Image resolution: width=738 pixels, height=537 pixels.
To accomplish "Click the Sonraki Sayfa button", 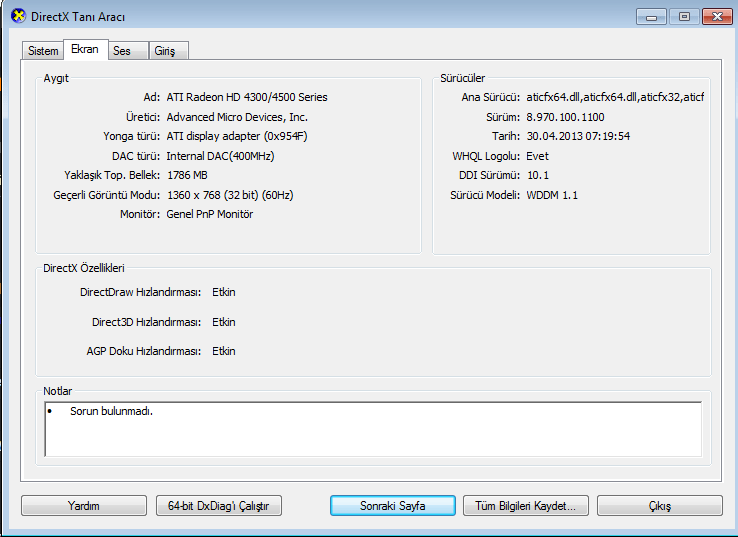I will tap(393, 505).
